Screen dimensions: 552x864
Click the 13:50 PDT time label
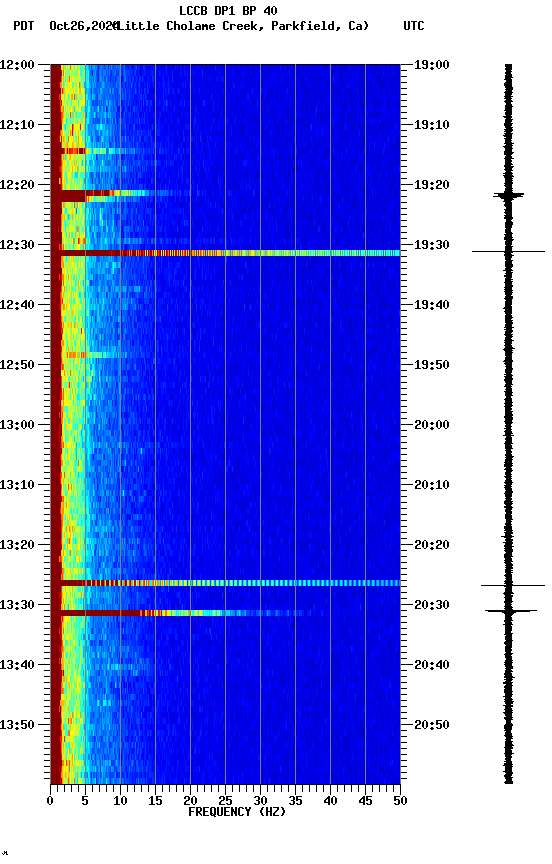tap(17, 725)
